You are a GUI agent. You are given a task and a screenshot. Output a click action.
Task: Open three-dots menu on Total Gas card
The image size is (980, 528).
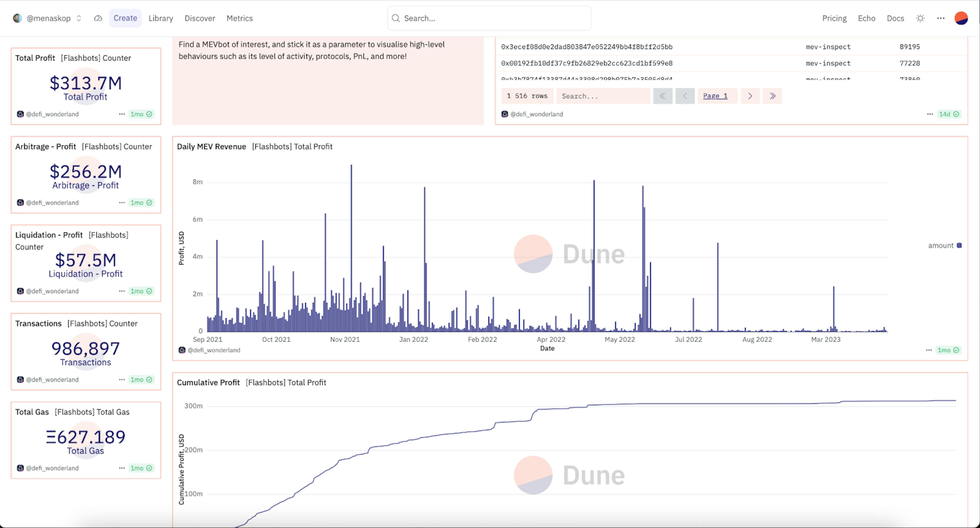(122, 468)
